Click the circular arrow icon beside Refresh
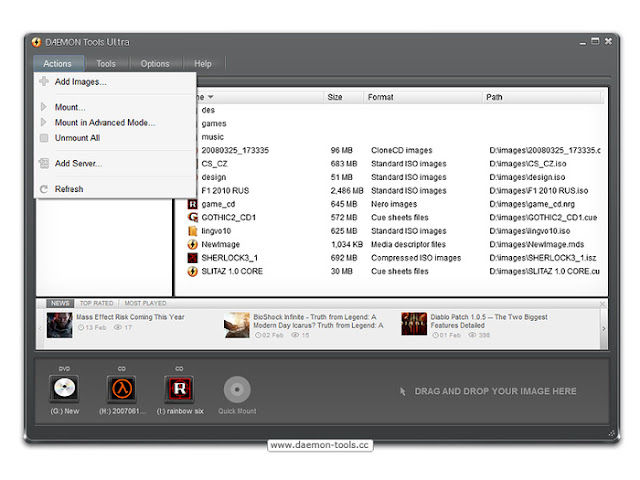The image size is (640, 480). [44, 189]
